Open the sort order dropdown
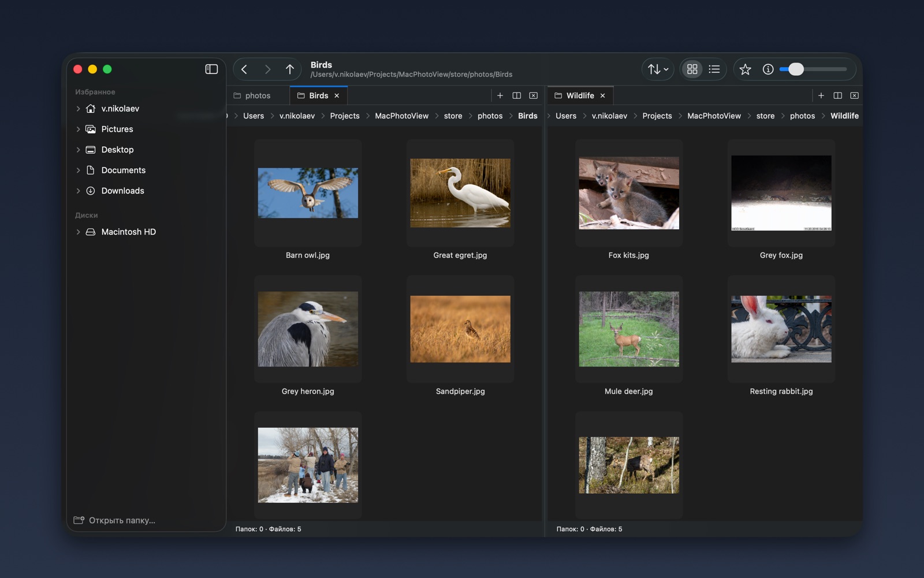 click(658, 69)
